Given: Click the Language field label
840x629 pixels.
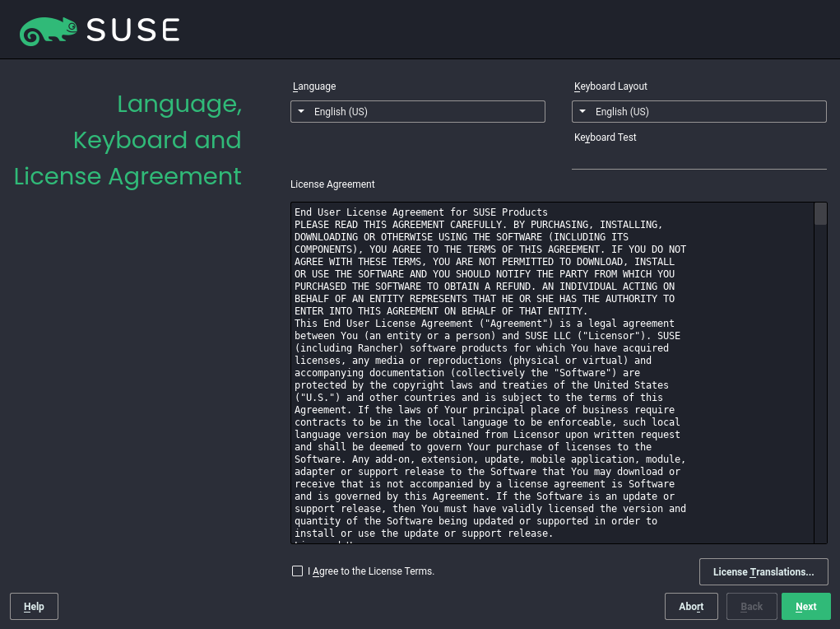Looking at the screenshot, I should tap(313, 86).
